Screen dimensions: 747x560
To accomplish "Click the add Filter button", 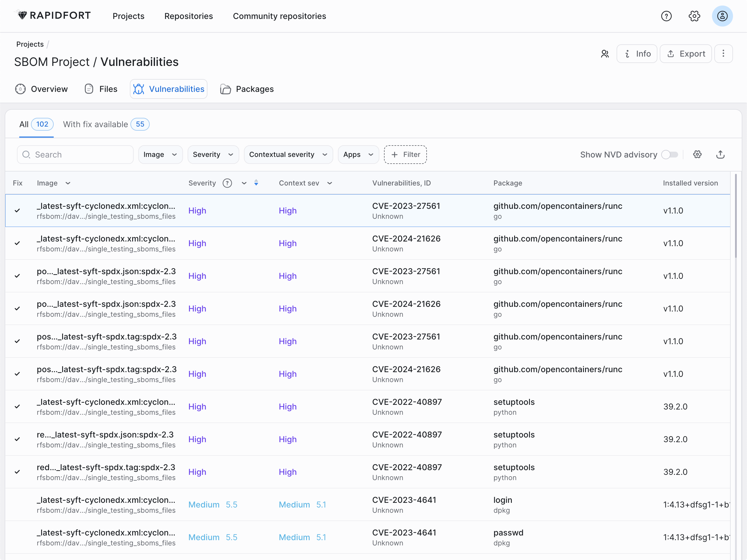I will [x=405, y=155].
